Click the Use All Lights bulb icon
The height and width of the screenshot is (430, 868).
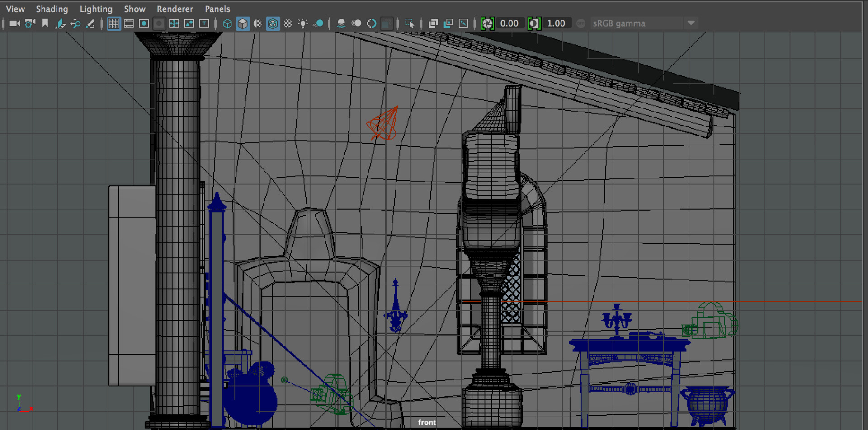[x=303, y=23]
